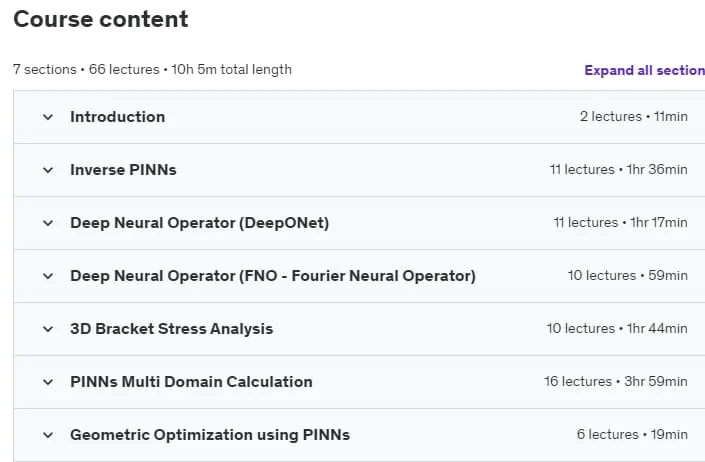Select 3D Bracket Stress Analysis title
This screenshot has height=462, width=705.
[x=171, y=329]
